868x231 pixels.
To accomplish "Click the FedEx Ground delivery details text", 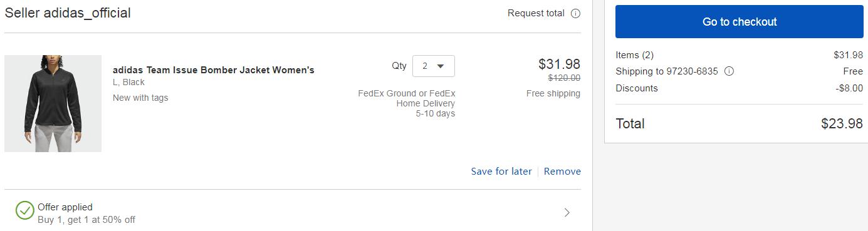I will tap(406, 103).
